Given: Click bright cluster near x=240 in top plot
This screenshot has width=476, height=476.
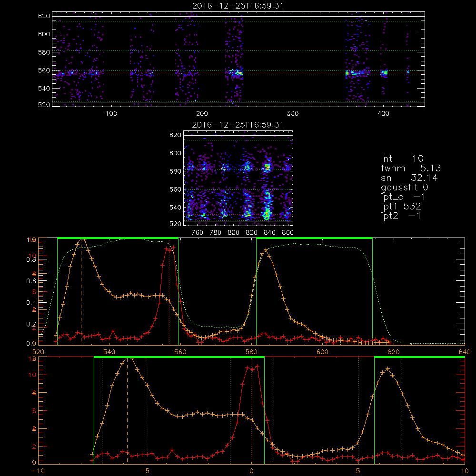Looking at the screenshot, I should (236, 72).
